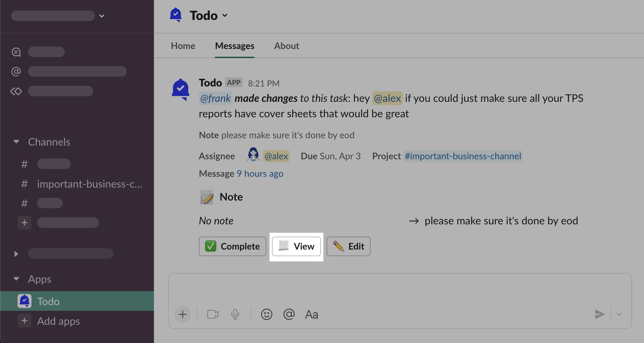Expand the collapsed sidebar section triangle
644x343 pixels.
(16, 254)
